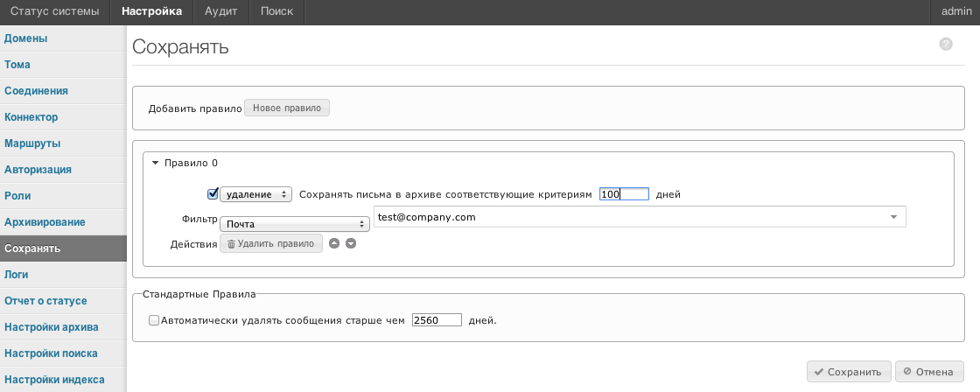Collapse the Правило 0 section triangle
Screen dimensions: 980x392
156,163
